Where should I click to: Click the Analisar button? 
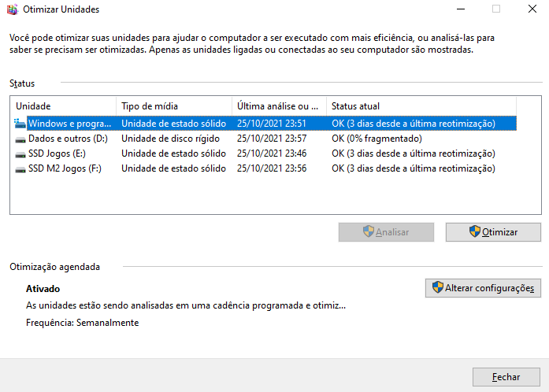[x=386, y=232]
